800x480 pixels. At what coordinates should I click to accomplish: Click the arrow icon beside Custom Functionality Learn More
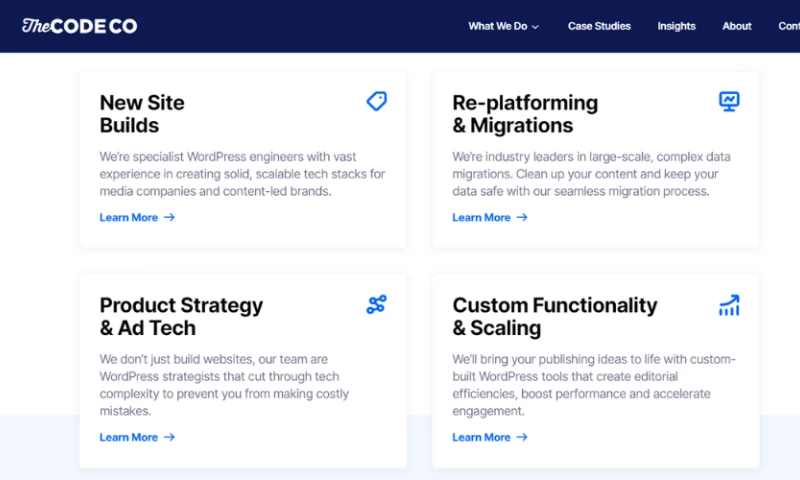click(522, 437)
